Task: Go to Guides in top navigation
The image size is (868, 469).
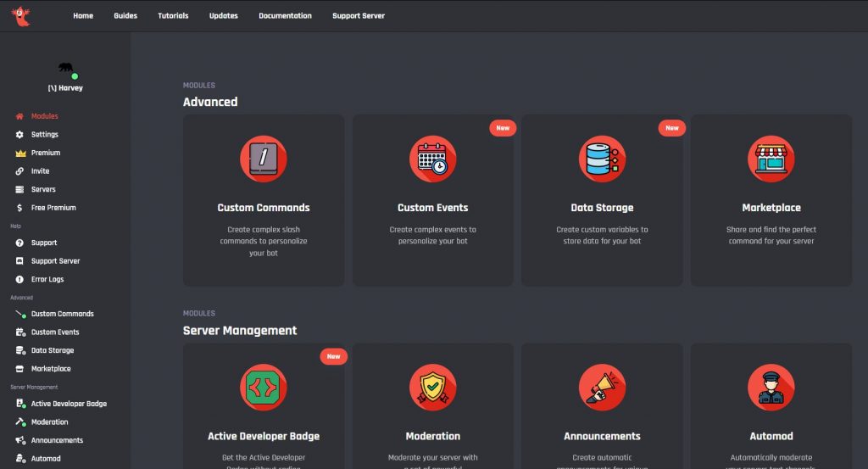Action: coord(125,16)
